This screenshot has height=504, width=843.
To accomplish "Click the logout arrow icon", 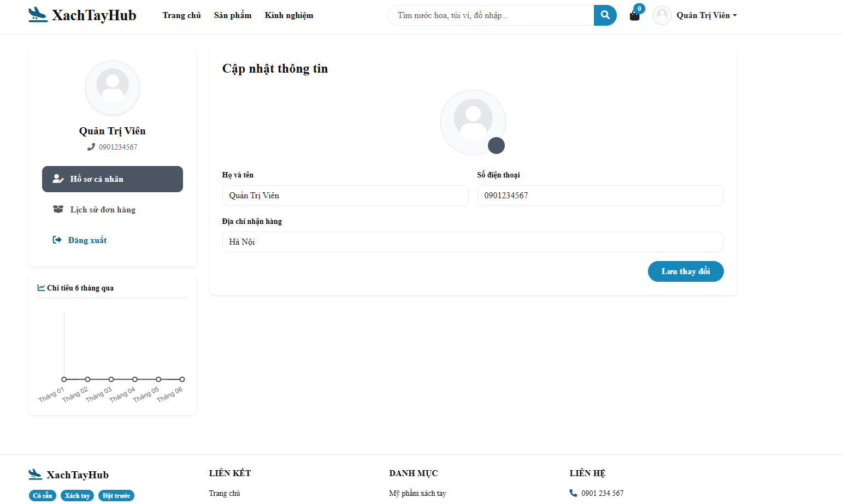I will point(57,240).
